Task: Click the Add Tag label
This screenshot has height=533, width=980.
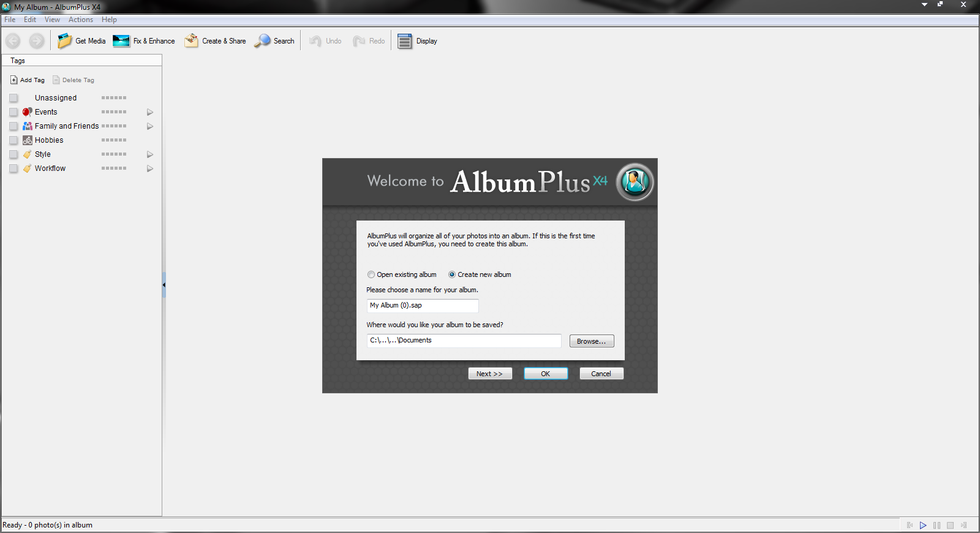Action: coord(32,80)
